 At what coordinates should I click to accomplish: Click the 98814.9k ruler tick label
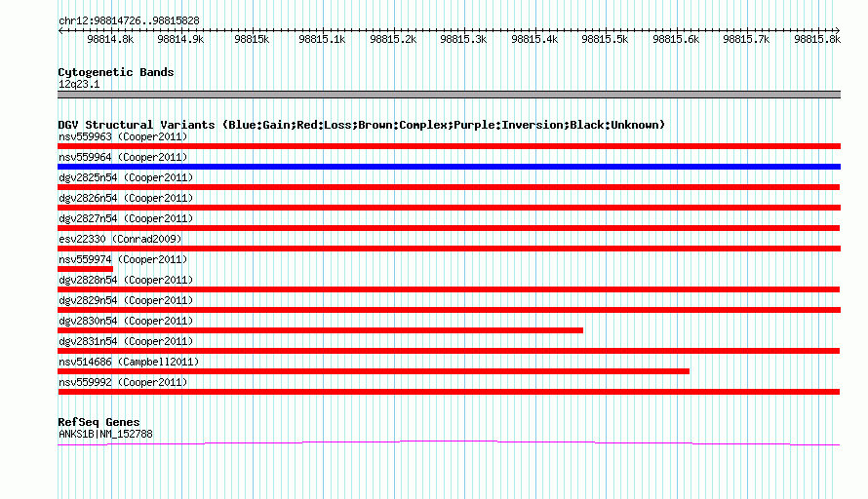pyautogui.click(x=180, y=39)
